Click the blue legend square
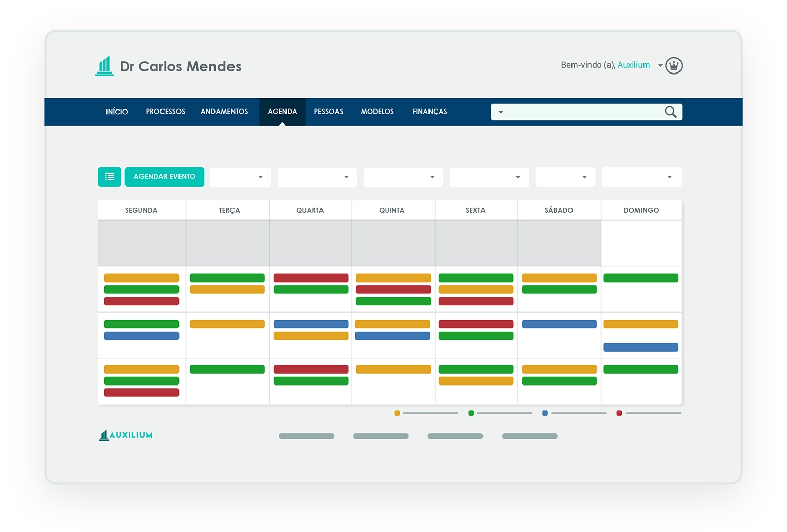 (x=545, y=413)
